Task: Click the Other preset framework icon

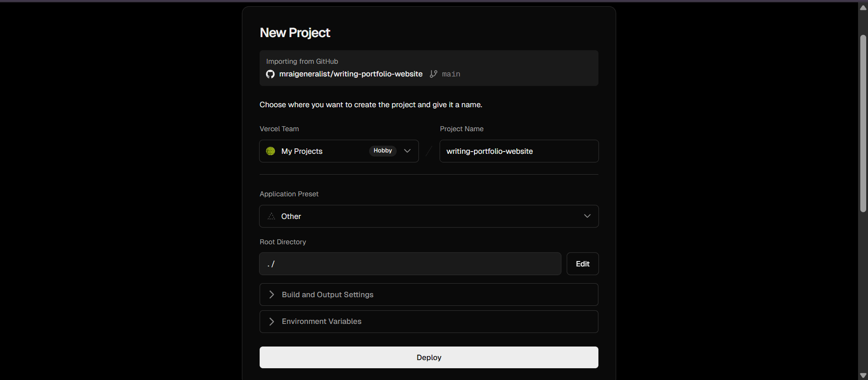Action: [271, 216]
